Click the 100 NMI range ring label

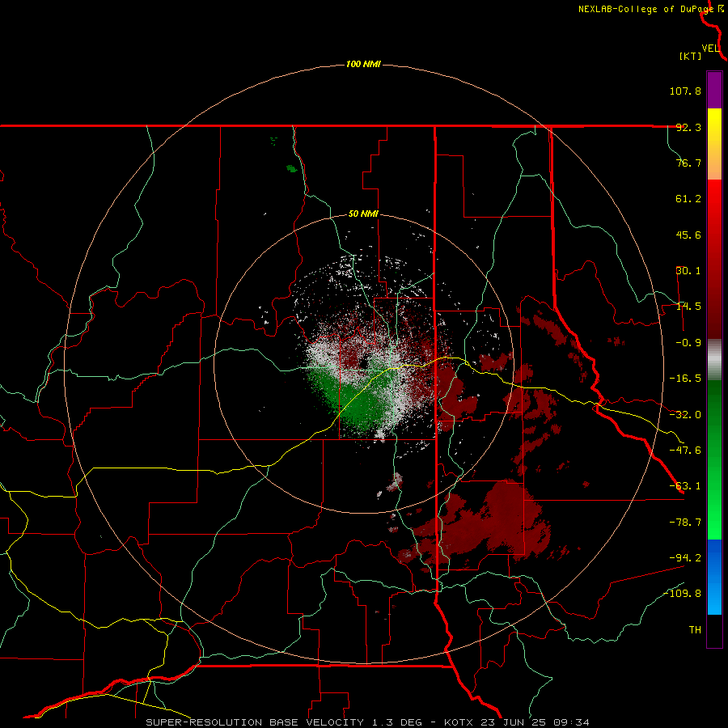click(363, 64)
